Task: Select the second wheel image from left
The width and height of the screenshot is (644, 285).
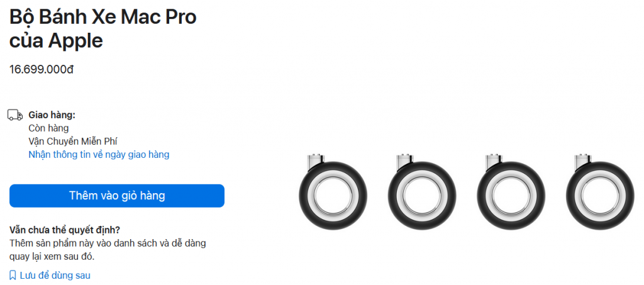Action: pyautogui.click(x=422, y=192)
